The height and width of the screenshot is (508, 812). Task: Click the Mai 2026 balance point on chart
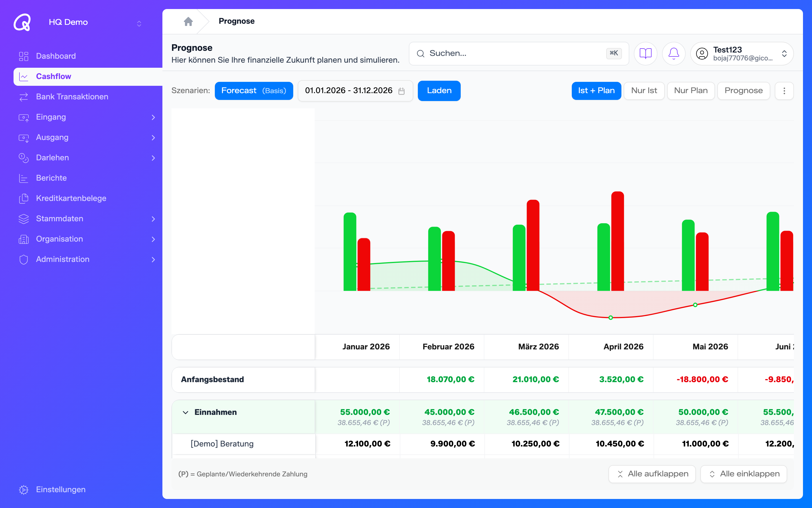[695, 305]
